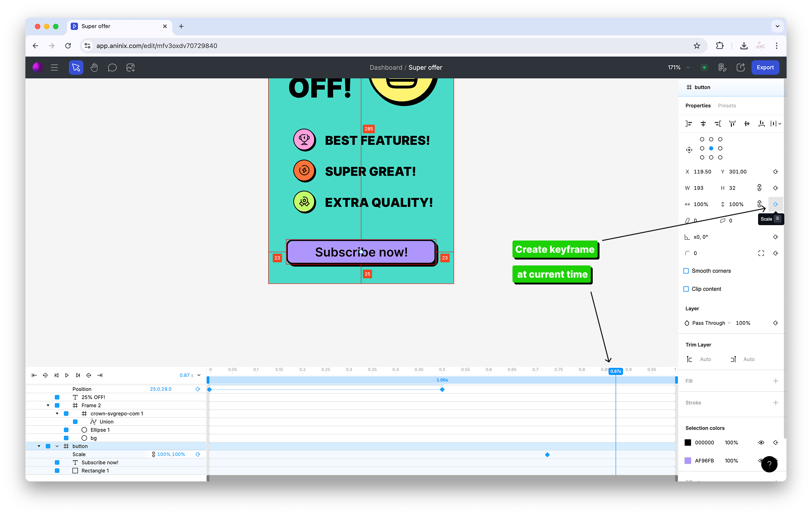Select the center anchor point radio
This screenshot has height=515, width=812.
tap(711, 148)
